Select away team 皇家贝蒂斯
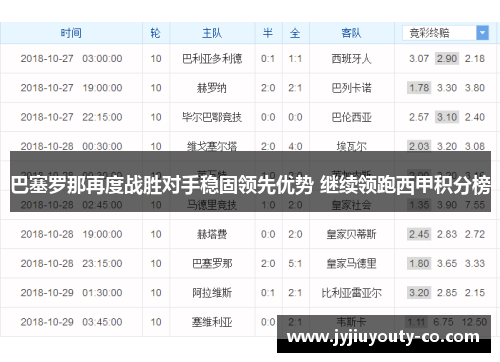This screenshot has width=500, height=362. coord(351,234)
